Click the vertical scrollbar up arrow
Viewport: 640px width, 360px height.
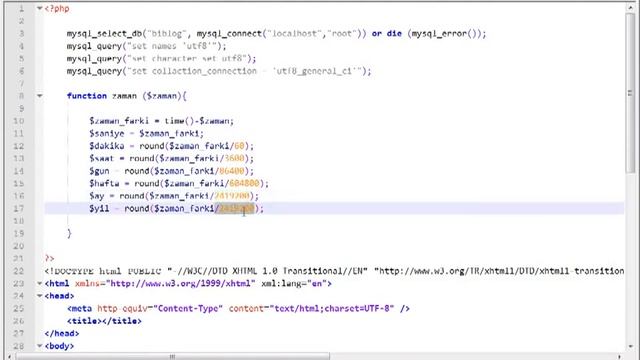click(631, 7)
